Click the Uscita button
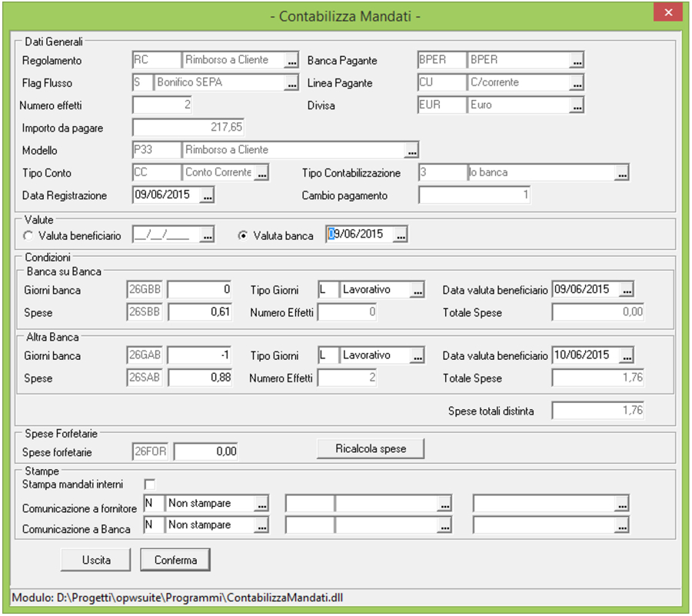 pos(96,560)
